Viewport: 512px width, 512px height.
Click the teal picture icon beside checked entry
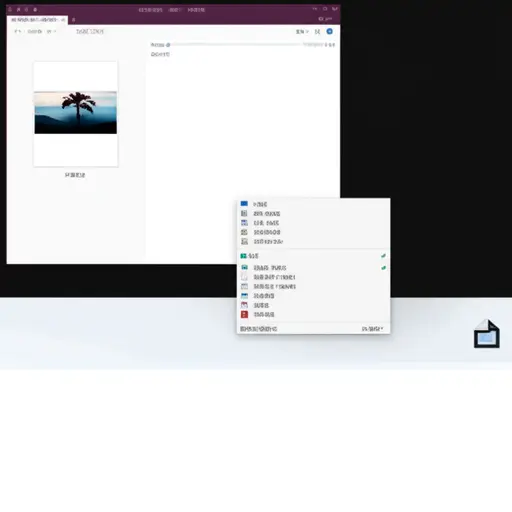pos(244,267)
